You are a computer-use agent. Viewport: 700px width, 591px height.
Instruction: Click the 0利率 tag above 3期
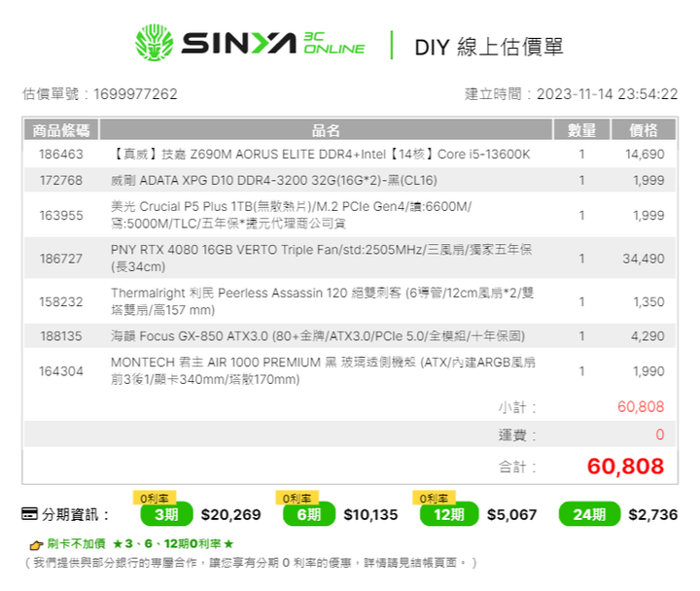point(155,498)
